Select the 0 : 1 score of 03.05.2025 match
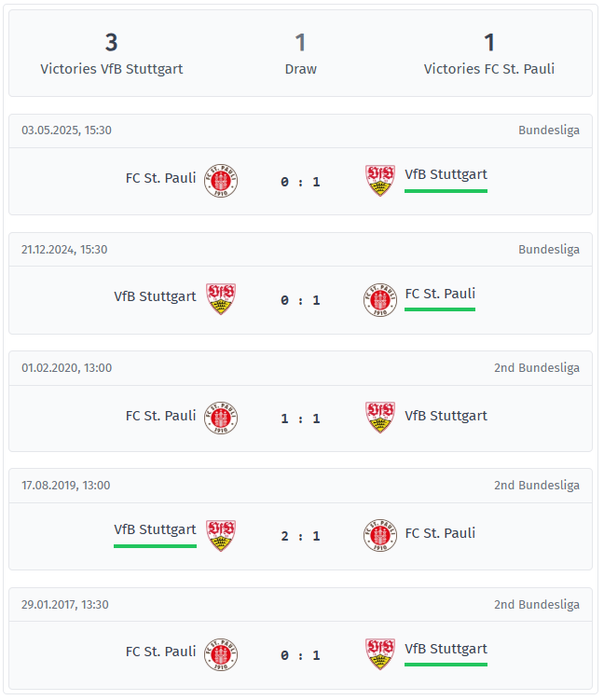The height and width of the screenshot is (700, 604). tap(300, 182)
